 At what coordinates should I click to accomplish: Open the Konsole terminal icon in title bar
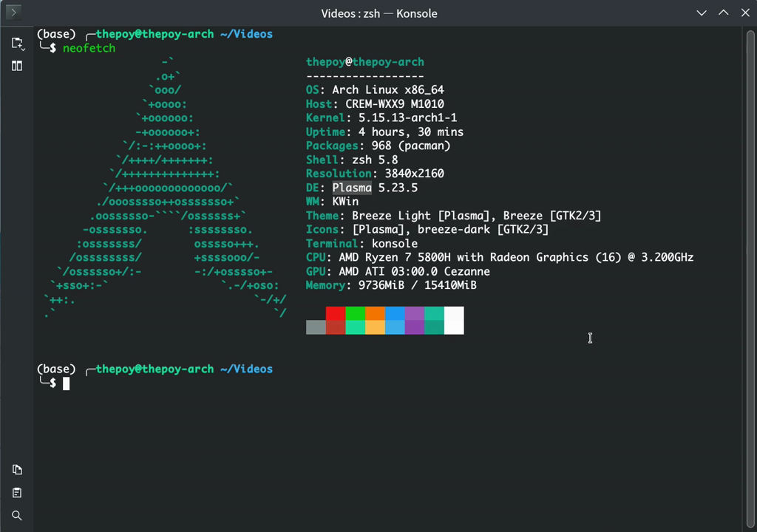click(x=13, y=12)
